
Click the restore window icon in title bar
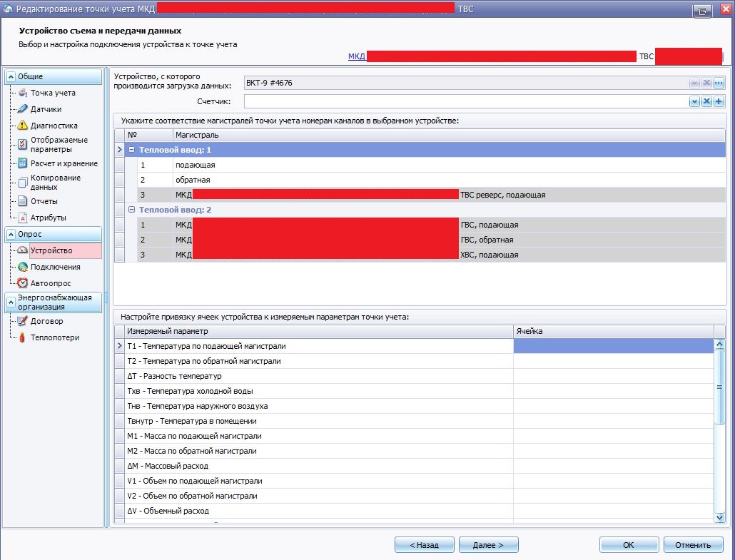tap(702, 10)
